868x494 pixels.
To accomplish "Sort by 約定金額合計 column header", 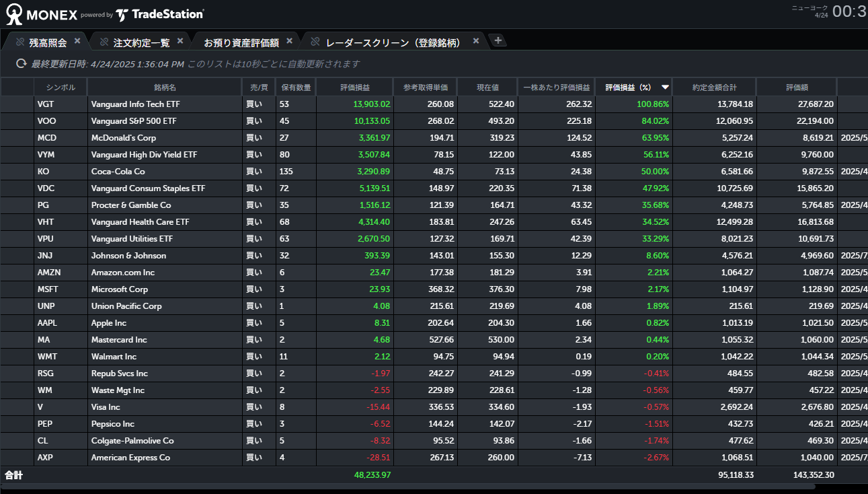I will 714,87.
